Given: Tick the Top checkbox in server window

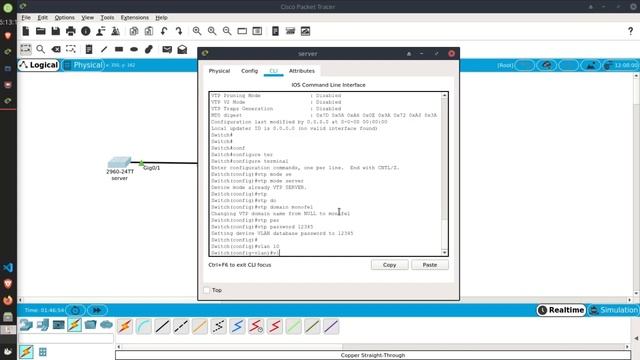Looking at the screenshot, I should (207, 290).
